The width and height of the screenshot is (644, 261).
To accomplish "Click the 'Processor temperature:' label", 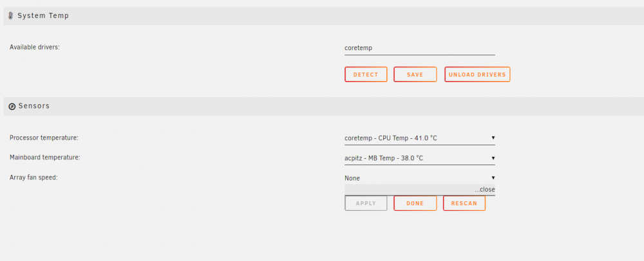I will tap(44, 138).
